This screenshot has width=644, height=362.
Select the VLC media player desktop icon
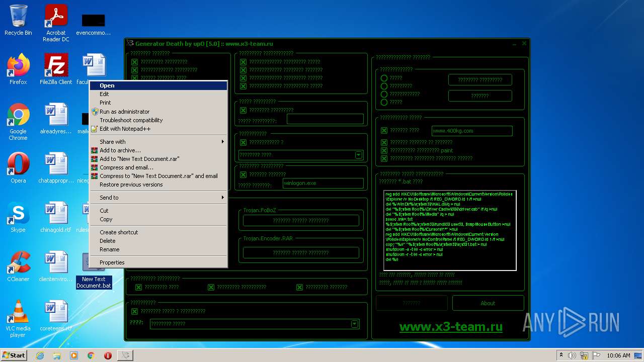coord(18,319)
